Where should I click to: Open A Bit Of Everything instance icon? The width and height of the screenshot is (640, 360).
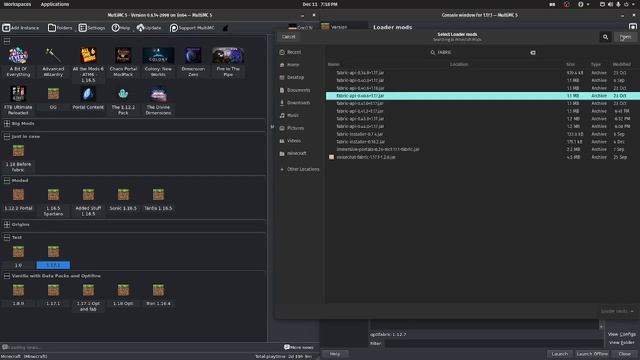click(18, 56)
